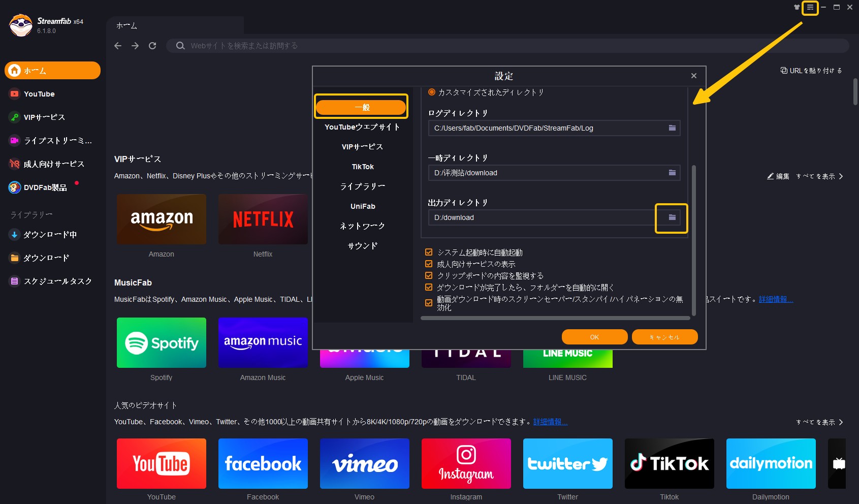Go back with the left arrow

pyautogui.click(x=118, y=46)
